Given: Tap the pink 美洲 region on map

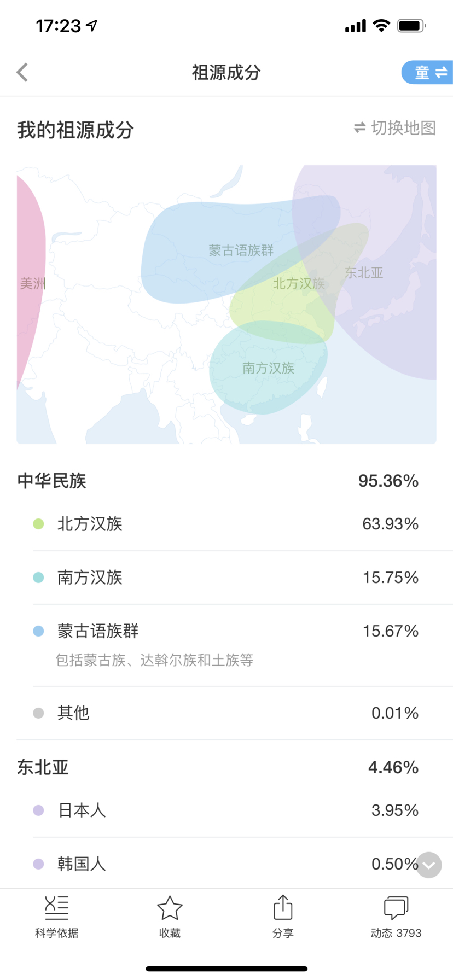Looking at the screenshot, I should click(x=30, y=283).
